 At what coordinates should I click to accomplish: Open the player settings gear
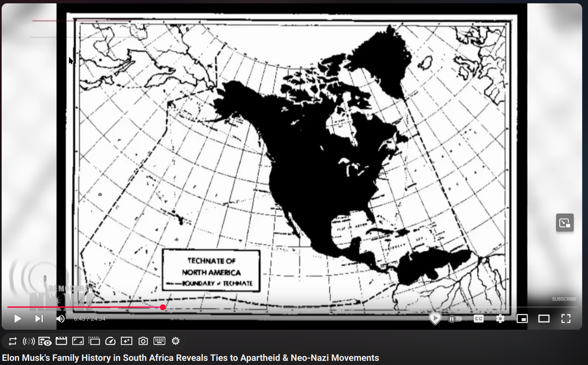coord(500,318)
